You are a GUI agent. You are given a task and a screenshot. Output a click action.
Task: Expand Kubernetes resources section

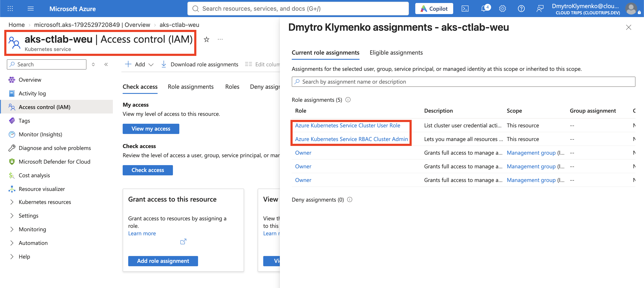click(x=45, y=202)
